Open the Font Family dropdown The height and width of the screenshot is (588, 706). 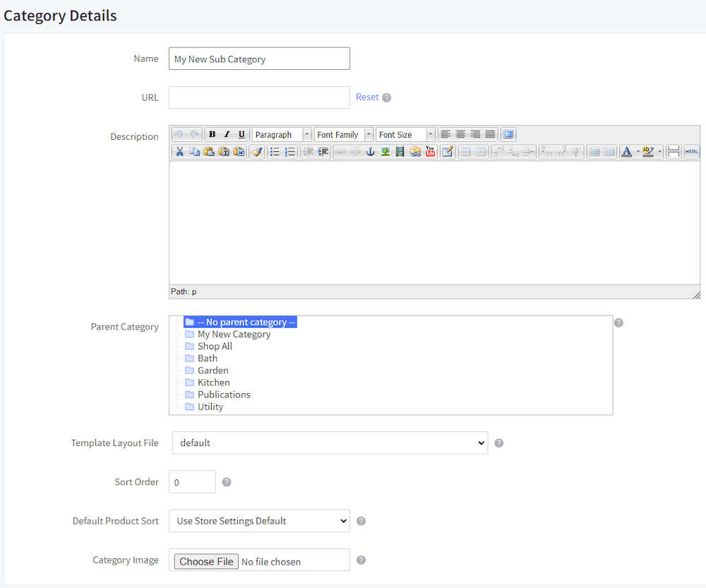[x=344, y=134]
